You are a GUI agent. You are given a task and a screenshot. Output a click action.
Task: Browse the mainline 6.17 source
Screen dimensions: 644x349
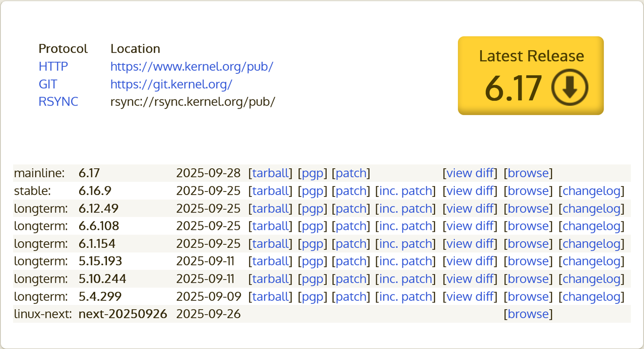(x=529, y=173)
